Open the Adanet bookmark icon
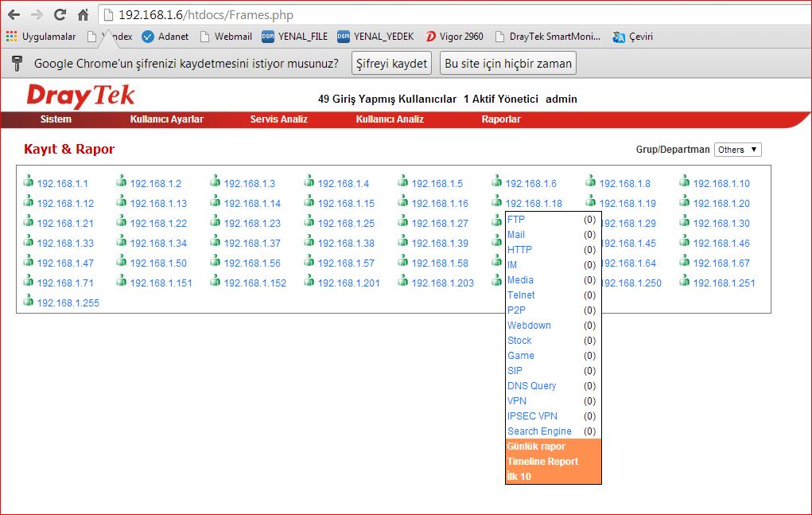Viewport: 812px width, 515px height. pos(148,36)
